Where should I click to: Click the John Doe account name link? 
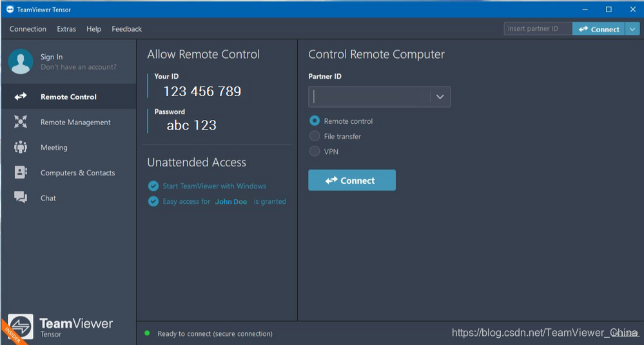tap(231, 202)
